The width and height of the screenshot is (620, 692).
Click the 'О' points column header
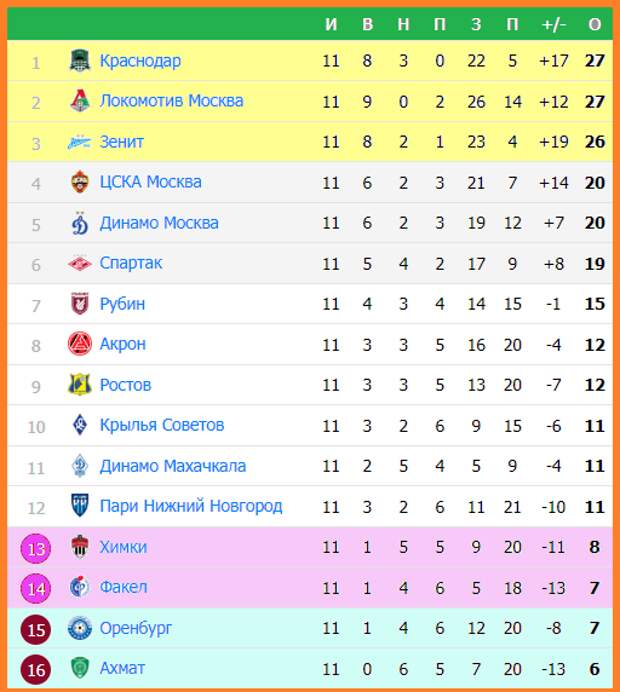click(594, 24)
